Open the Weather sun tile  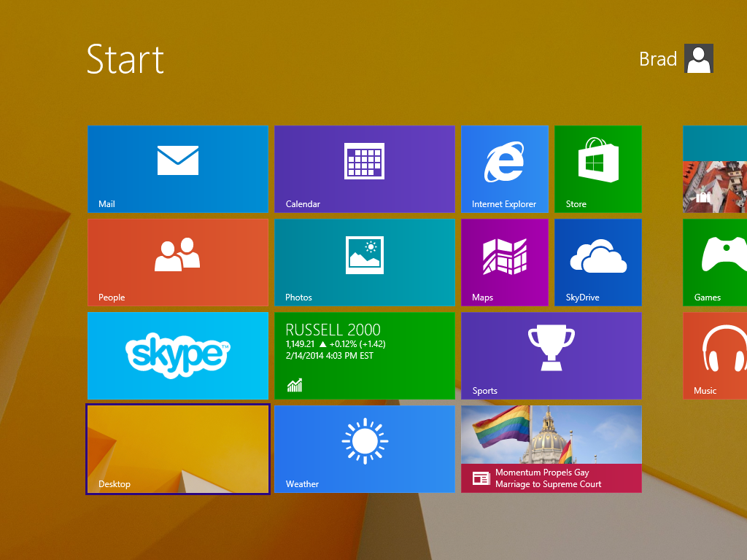[365, 449]
